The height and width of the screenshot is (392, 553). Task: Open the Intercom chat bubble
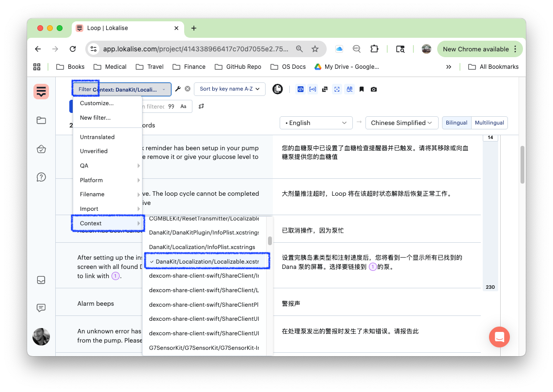pos(499,337)
